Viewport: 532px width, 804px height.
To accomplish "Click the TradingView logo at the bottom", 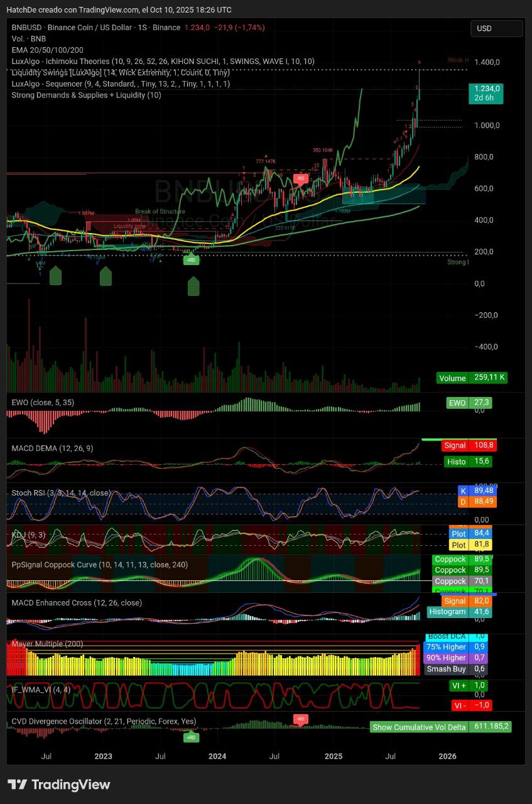I will [58, 785].
